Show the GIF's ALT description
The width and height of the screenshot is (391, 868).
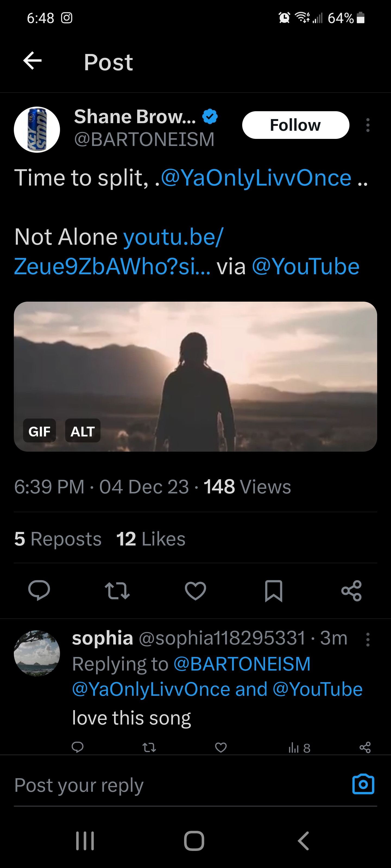pyautogui.click(x=82, y=431)
